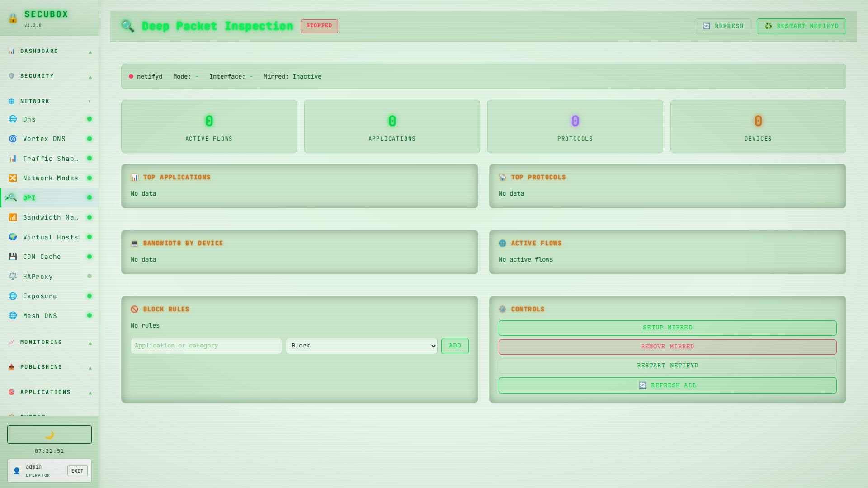Open the Exposure menu item
This screenshot has height=488, width=868.
pyautogui.click(x=40, y=296)
